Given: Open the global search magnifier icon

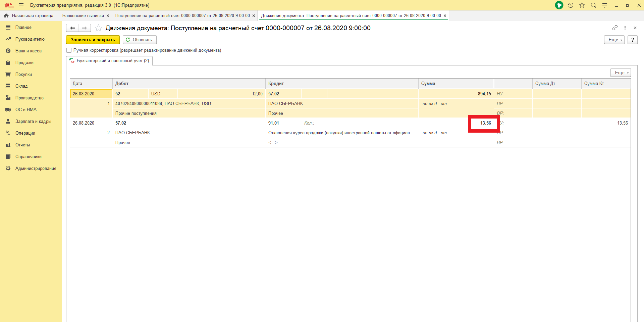Looking at the screenshot, I should pos(593,5).
